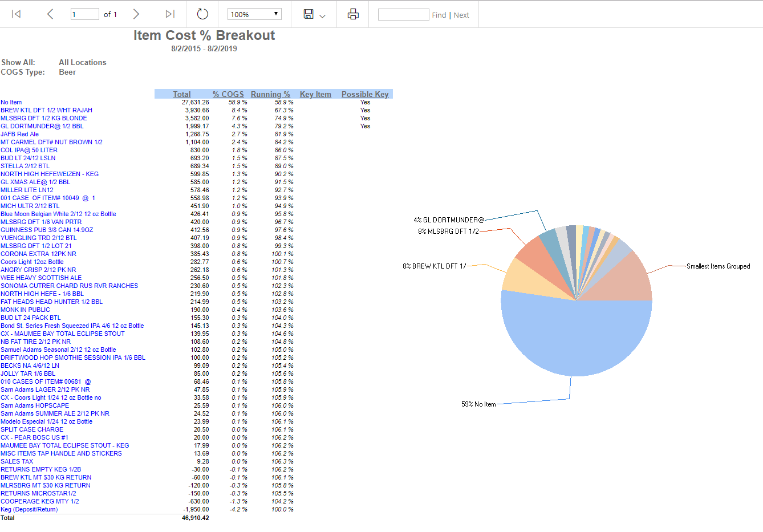Open BUD LT 24/12 LSLN item
This screenshot has height=532, width=763.
pos(28,159)
